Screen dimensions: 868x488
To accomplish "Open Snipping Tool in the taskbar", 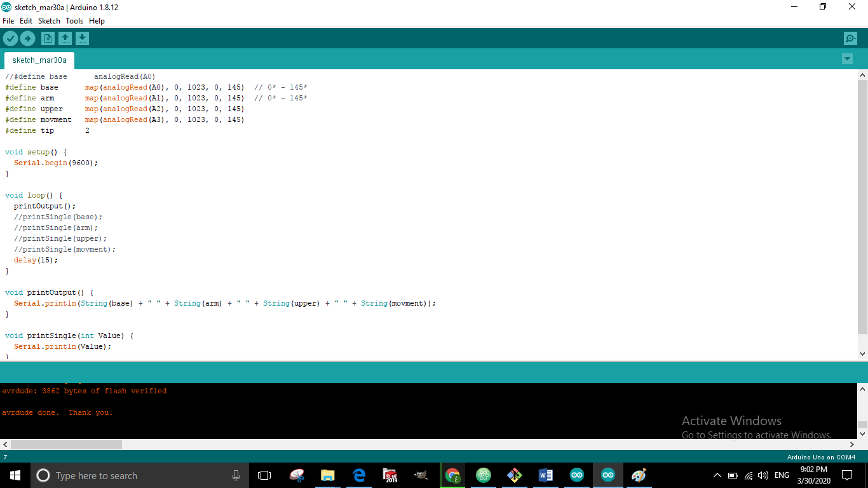I will pos(297,475).
